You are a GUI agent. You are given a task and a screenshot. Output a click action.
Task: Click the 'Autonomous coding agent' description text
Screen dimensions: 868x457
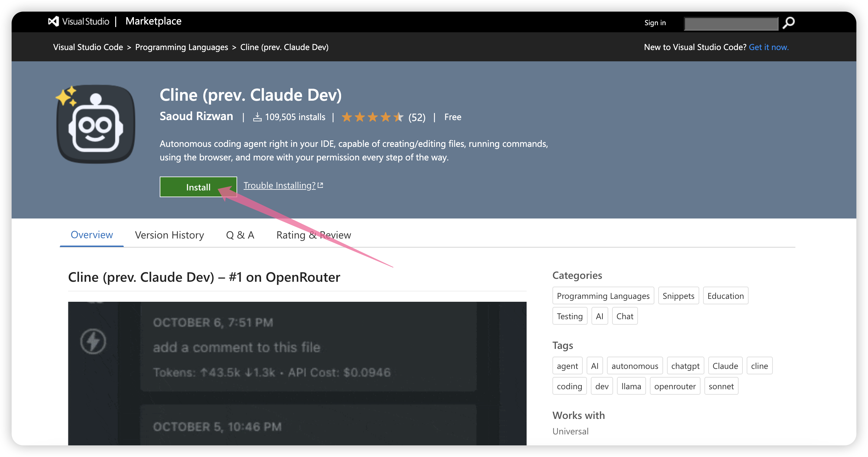tap(354, 150)
